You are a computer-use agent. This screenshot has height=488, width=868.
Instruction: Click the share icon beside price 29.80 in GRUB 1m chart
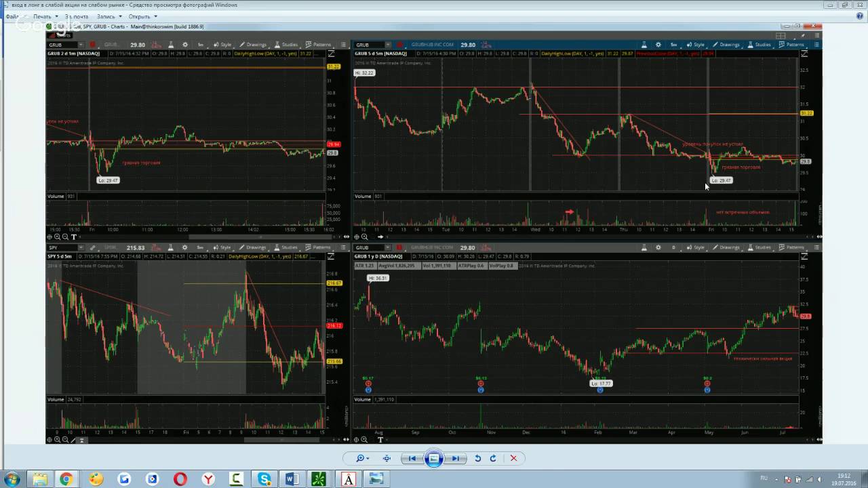(156, 45)
